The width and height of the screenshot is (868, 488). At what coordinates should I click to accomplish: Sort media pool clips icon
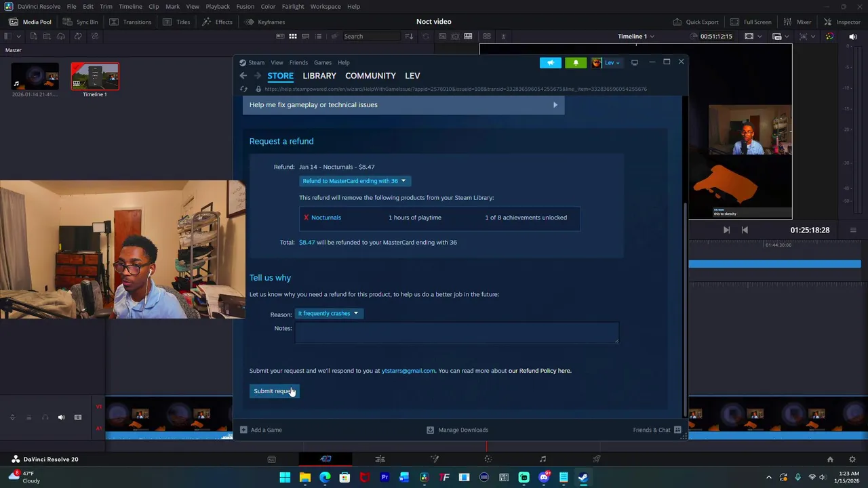tap(409, 37)
